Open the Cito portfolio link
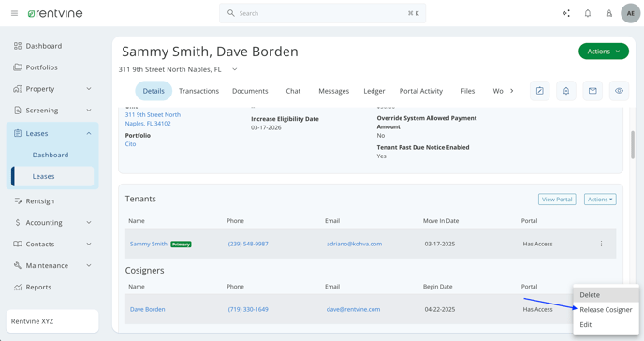The image size is (644, 341). pyautogui.click(x=131, y=144)
